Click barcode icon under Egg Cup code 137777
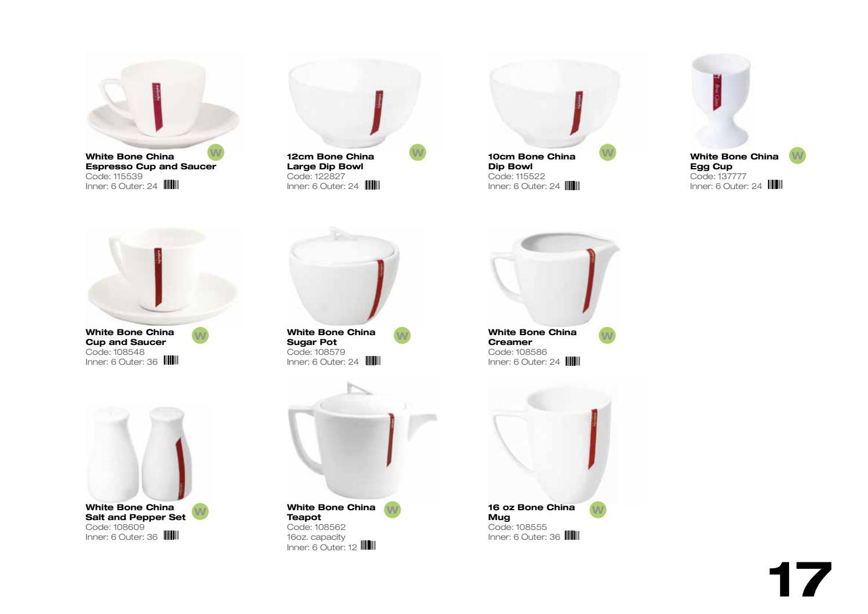Image resolution: width=868 pixels, height=614 pixels. (775, 185)
